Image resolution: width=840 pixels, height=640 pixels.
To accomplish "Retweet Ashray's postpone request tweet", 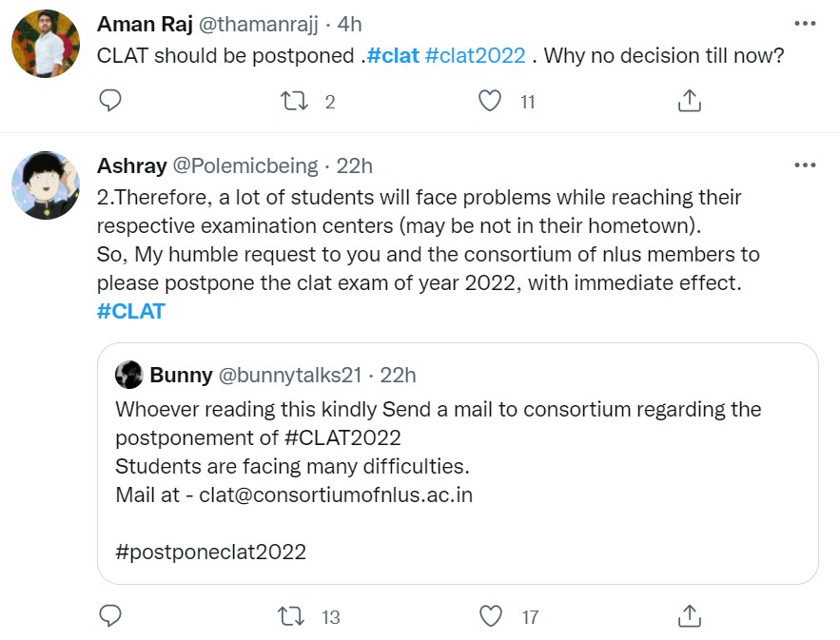I will click(x=289, y=616).
